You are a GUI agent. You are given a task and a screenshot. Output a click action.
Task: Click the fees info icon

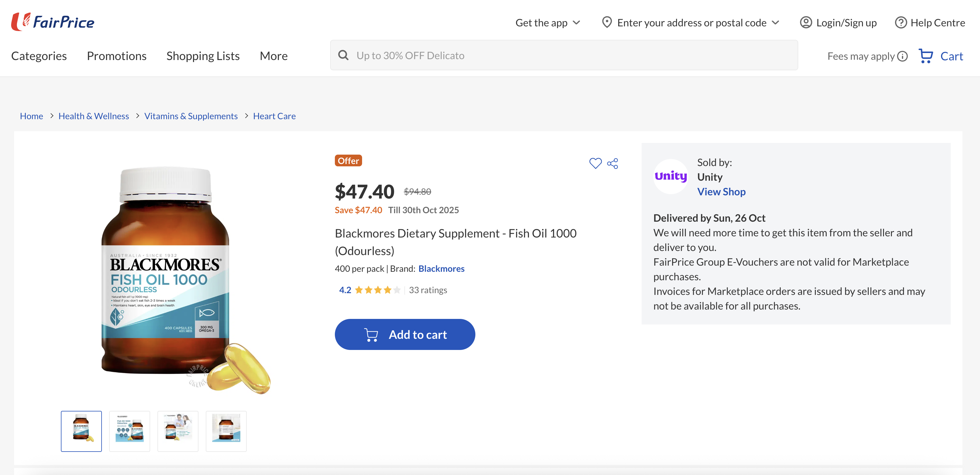click(x=902, y=56)
